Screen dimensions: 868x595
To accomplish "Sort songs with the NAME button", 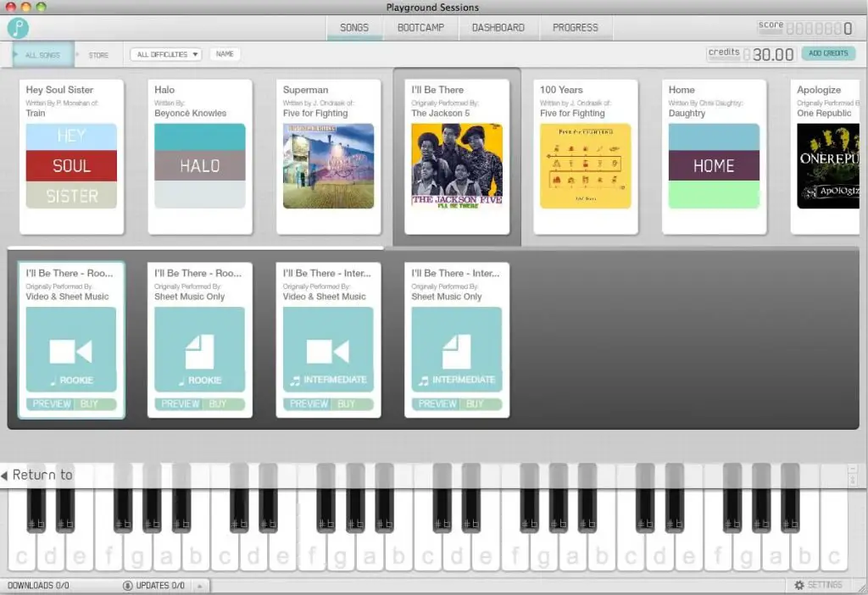I will (225, 53).
